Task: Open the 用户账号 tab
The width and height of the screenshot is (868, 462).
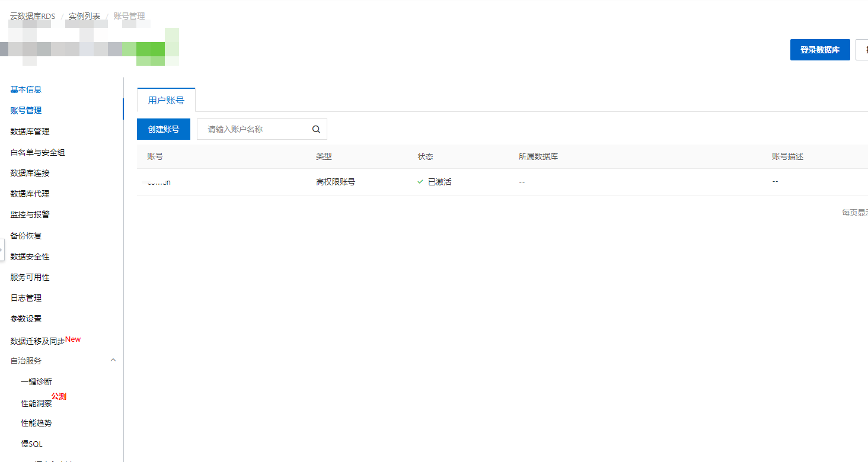Action: [x=166, y=100]
